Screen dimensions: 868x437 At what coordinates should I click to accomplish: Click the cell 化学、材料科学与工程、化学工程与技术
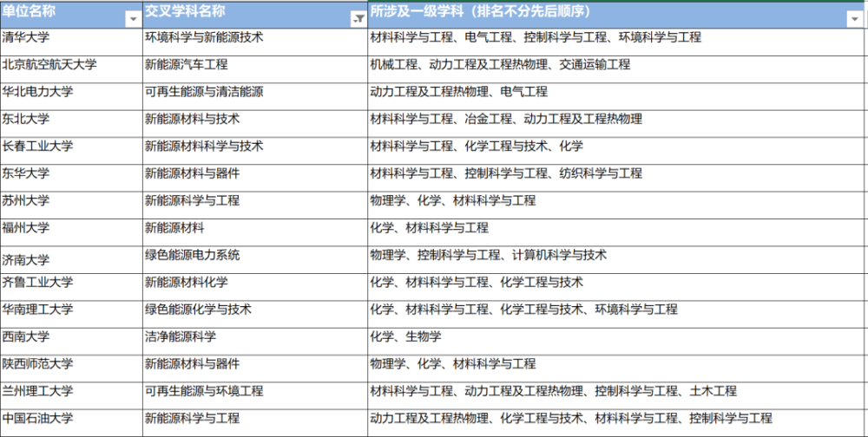615,286
